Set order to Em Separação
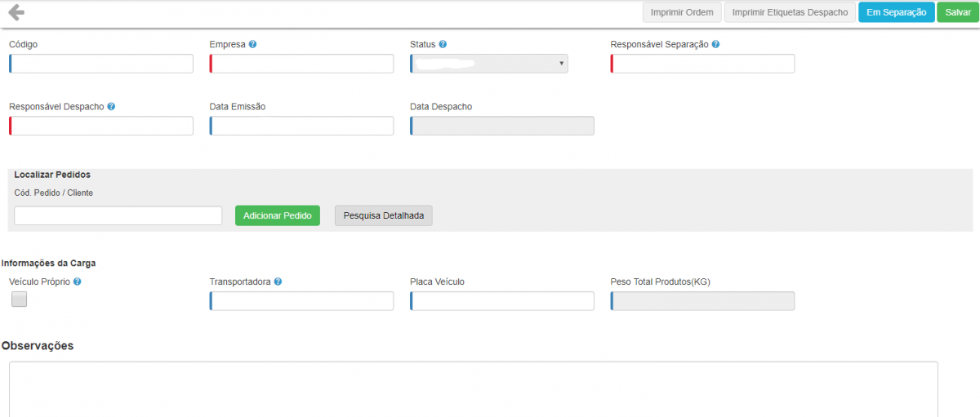This screenshot has height=417, width=980. pyautogui.click(x=896, y=12)
